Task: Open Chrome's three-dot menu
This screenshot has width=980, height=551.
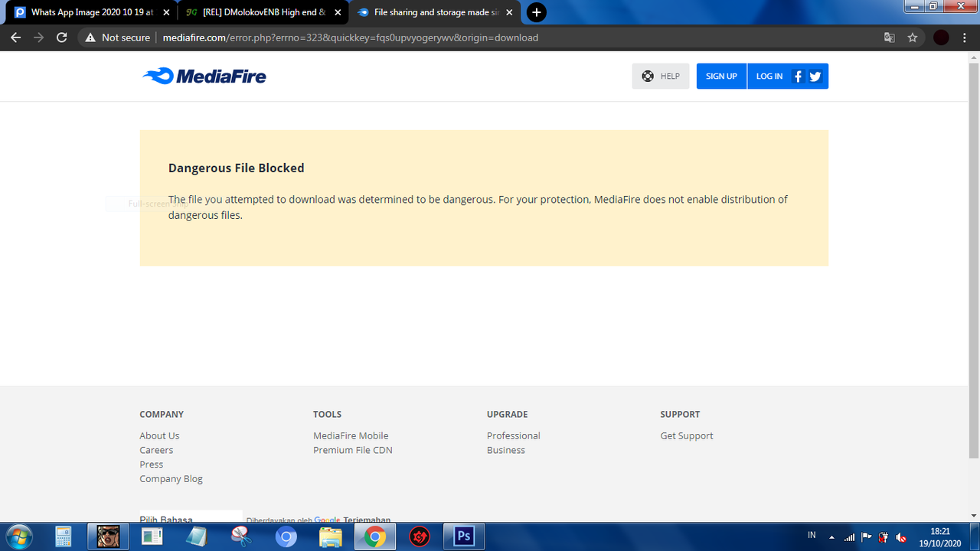Action: coord(965,37)
